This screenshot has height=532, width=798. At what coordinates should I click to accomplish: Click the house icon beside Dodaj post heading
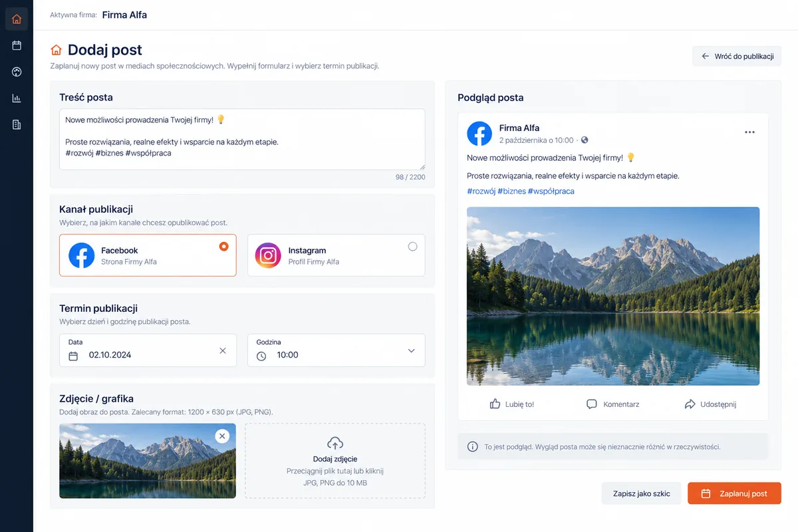57,50
